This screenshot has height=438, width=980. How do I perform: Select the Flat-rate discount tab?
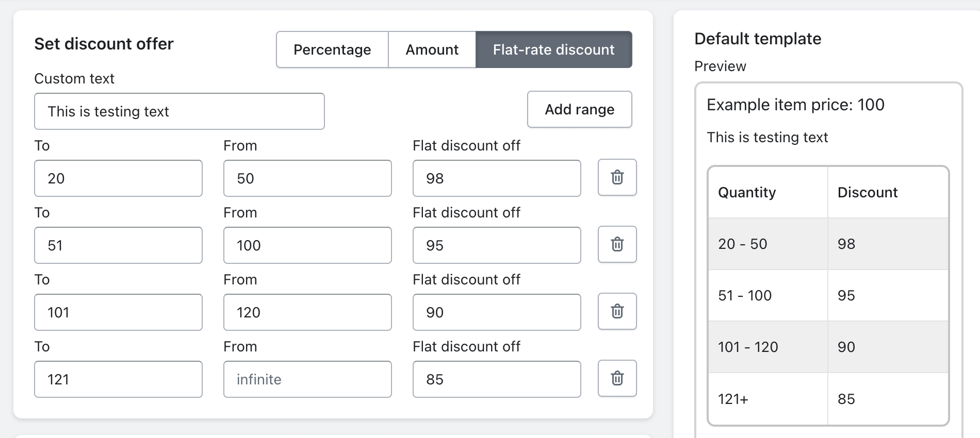click(x=553, y=49)
